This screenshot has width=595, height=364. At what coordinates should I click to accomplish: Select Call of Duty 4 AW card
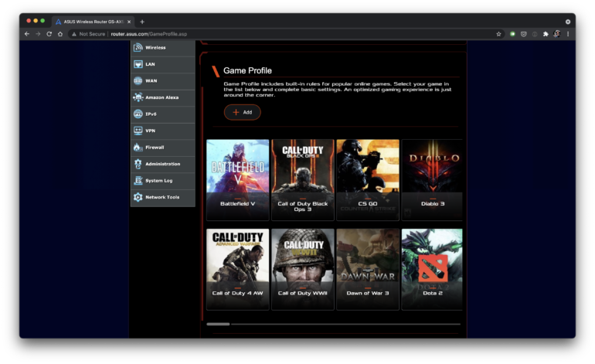[x=237, y=269]
